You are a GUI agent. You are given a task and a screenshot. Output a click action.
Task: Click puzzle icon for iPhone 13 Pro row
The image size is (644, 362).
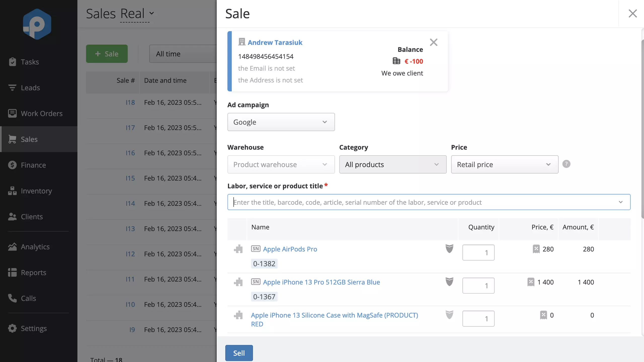(238, 282)
